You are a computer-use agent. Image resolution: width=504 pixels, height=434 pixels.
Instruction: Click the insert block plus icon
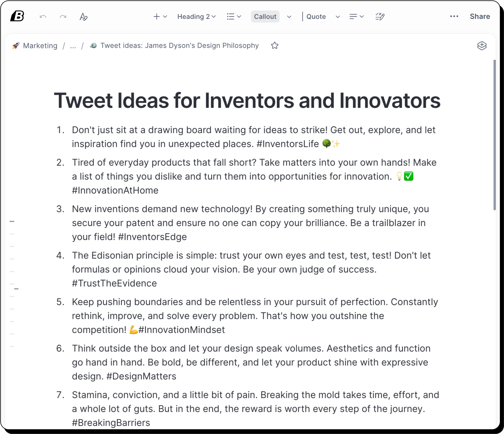[156, 17]
